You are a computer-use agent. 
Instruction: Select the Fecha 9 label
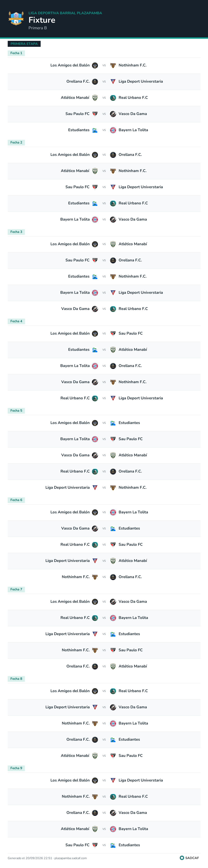16,768
